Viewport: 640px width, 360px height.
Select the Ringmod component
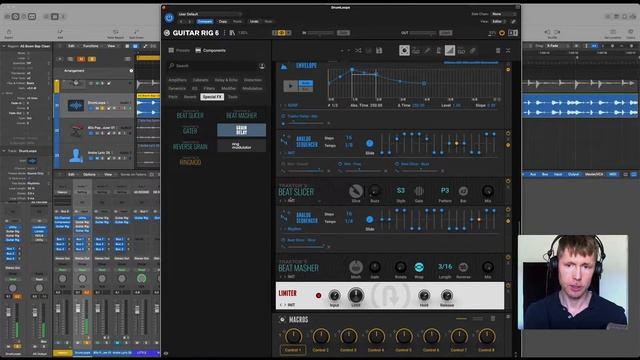[x=190, y=162]
